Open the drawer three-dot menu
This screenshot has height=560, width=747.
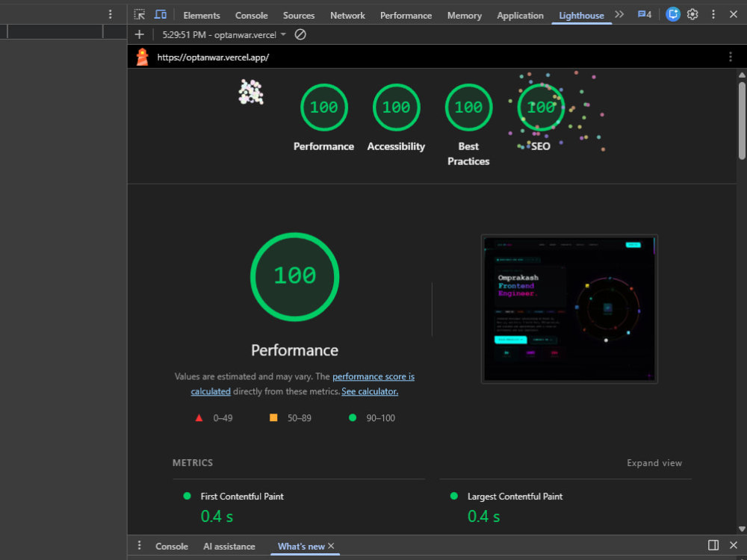pos(139,545)
